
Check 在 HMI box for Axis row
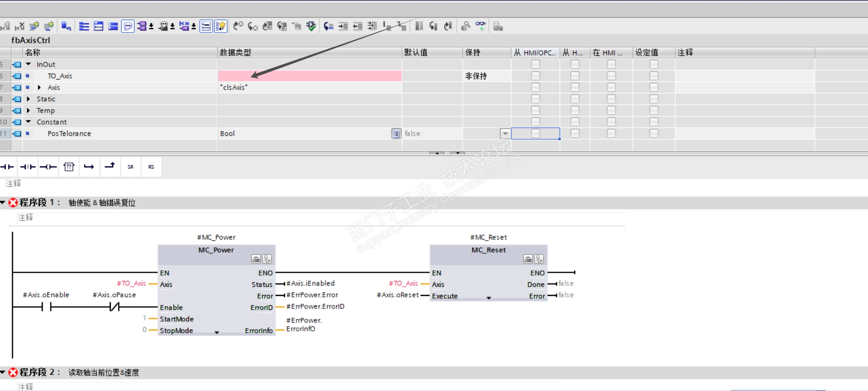(x=612, y=87)
